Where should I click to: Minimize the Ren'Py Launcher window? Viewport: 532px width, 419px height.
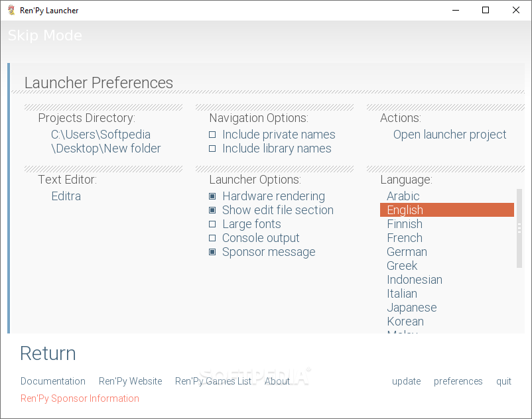coord(456,10)
